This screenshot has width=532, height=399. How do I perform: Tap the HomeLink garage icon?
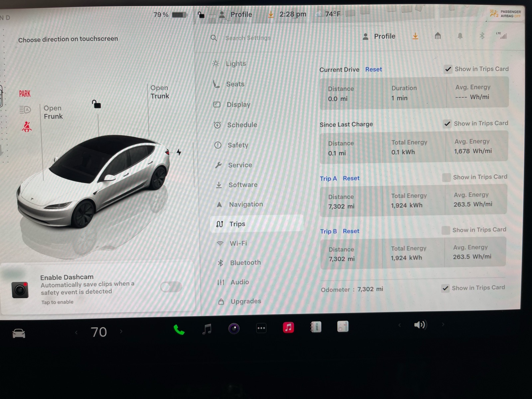(x=438, y=36)
